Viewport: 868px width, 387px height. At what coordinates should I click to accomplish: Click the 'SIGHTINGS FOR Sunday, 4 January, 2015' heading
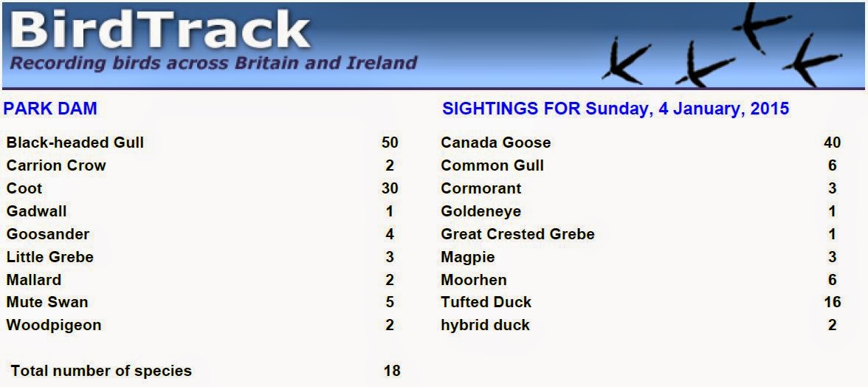pos(616,109)
